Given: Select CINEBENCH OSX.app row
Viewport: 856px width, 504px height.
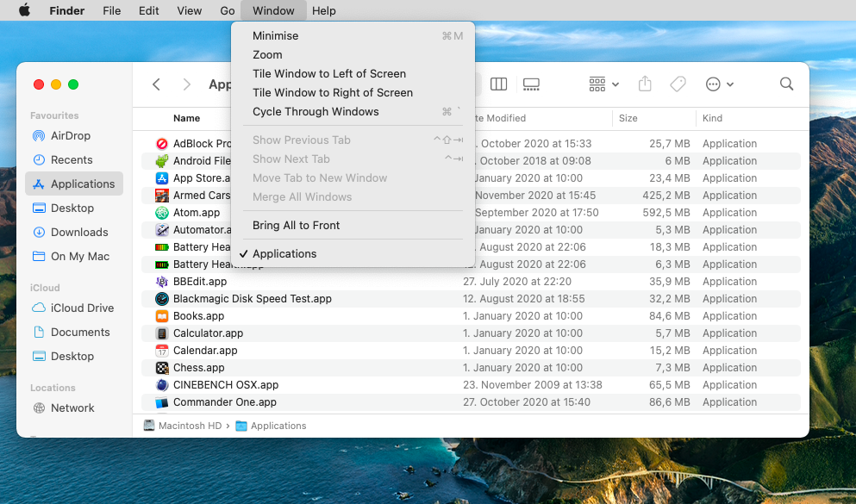Looking at the screenshot, I should point(471,385).
